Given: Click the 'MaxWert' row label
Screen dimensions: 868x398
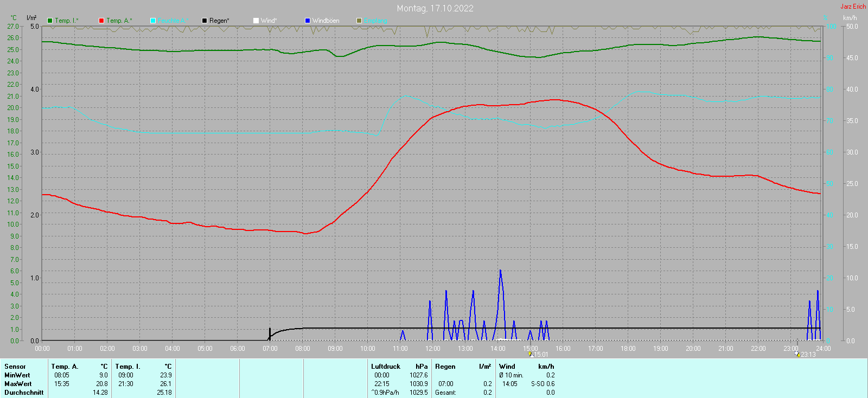Looking at the screenshot, I should [x=18, y=384].
